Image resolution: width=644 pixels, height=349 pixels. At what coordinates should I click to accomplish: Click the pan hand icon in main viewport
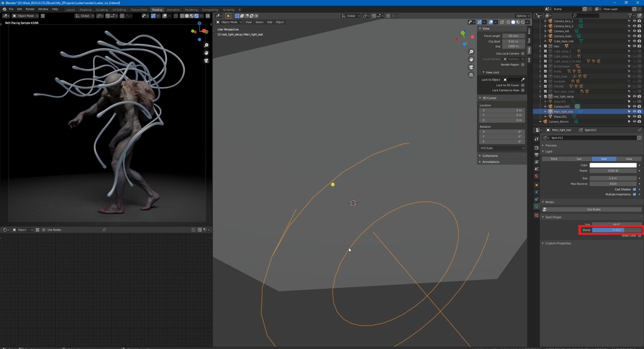click(x=471, y=59)
